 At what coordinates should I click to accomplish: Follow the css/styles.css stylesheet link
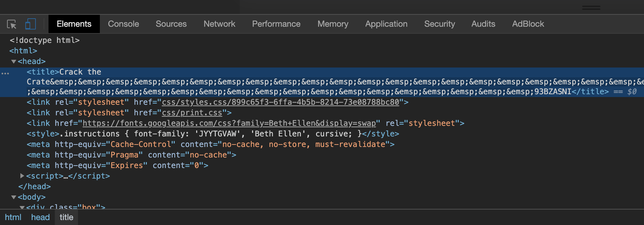280,102
